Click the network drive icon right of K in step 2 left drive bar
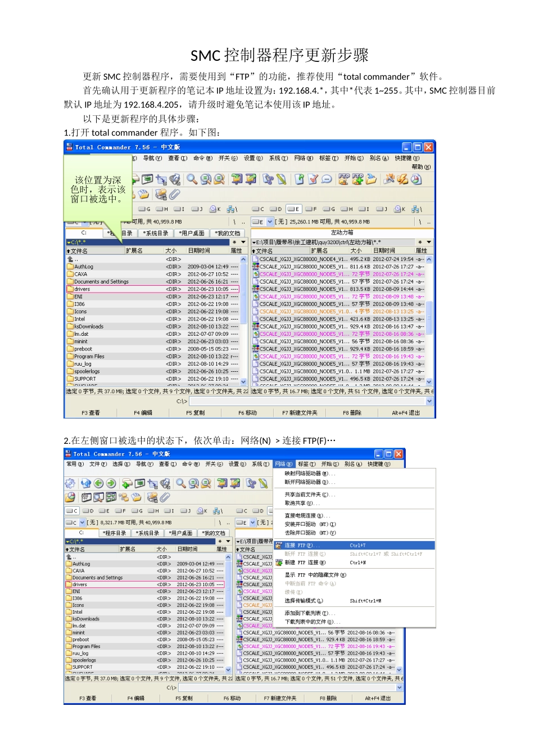The width and height of the screenshot is (534, 756). coord(218,511)
